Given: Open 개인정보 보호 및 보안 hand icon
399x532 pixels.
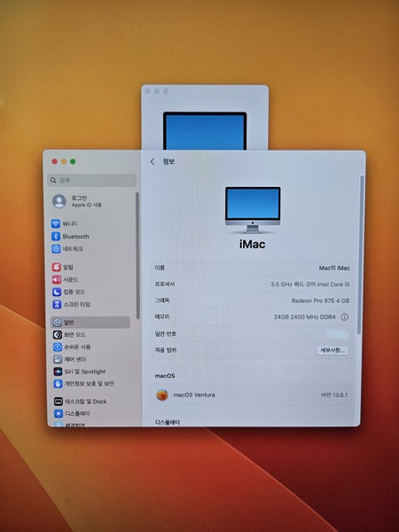Looking at the screenshot, I should coord(58,384).
